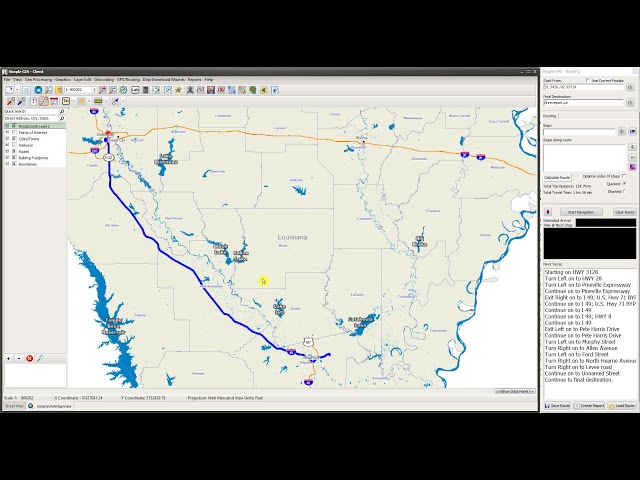The image size is (640, 480).
Task: Open the Geo Processing menu
Action: tap(38, 80)
